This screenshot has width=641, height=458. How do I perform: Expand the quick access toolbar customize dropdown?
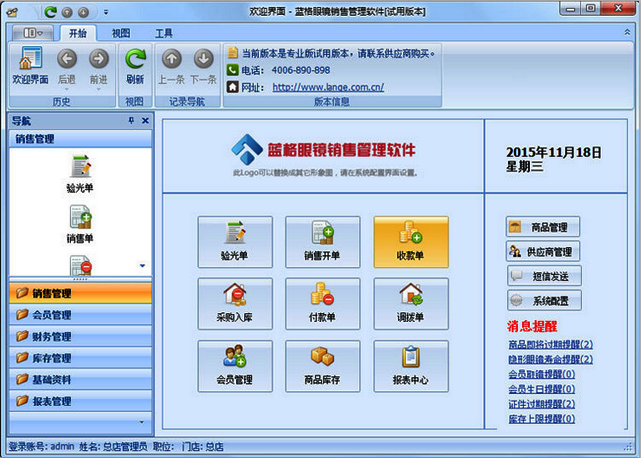pos(106,12)
